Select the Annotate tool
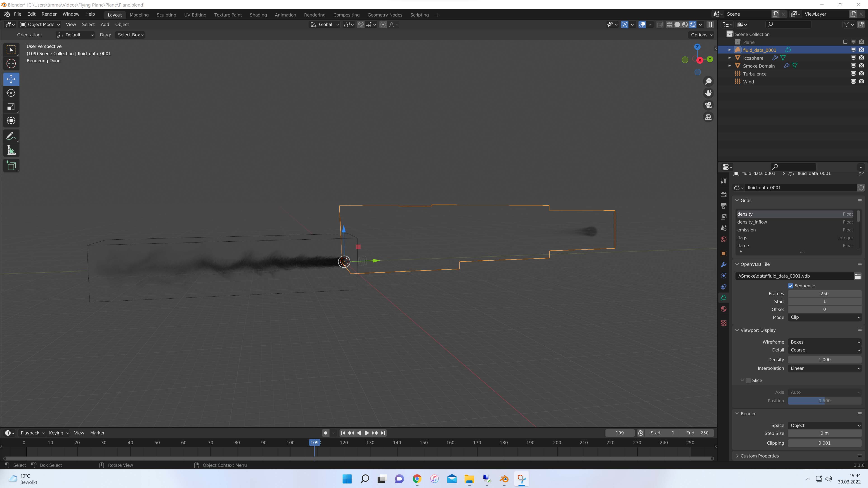This screenshot has width=868, height=488. pyautogui.click(x=11, y=136)
